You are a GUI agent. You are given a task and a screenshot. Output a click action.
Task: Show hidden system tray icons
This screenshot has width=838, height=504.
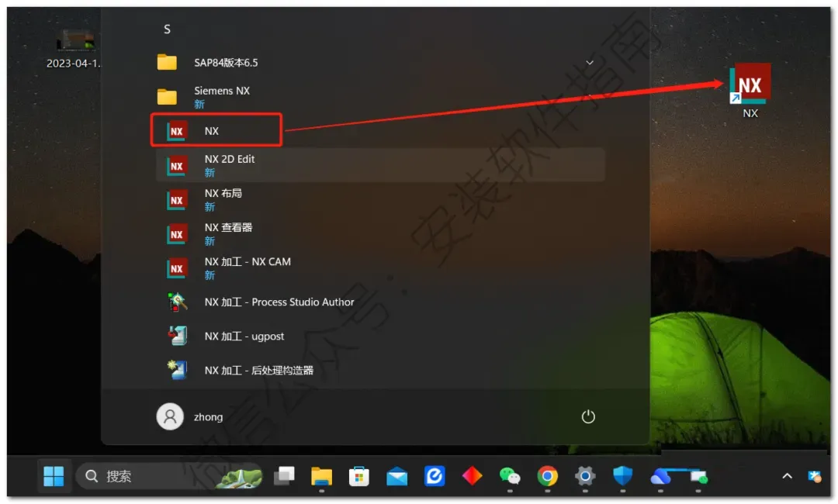pyautogui.click(x=787, y=476)
